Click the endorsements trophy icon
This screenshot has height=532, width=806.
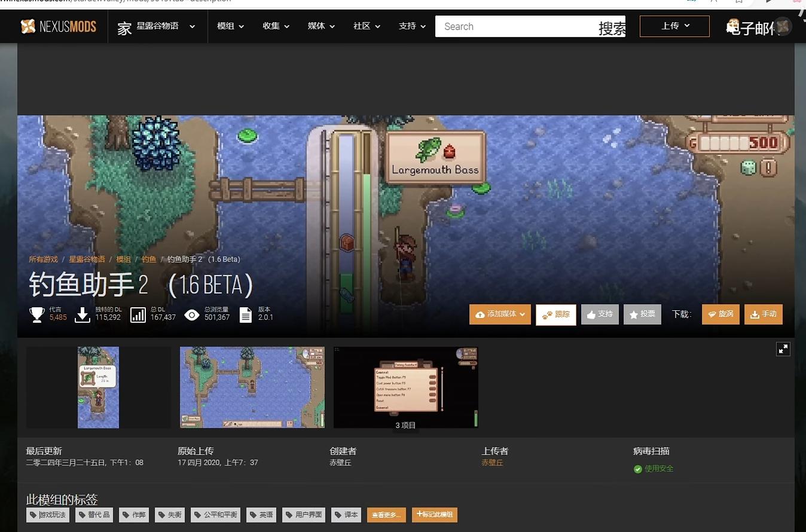(x=37, y=314)
